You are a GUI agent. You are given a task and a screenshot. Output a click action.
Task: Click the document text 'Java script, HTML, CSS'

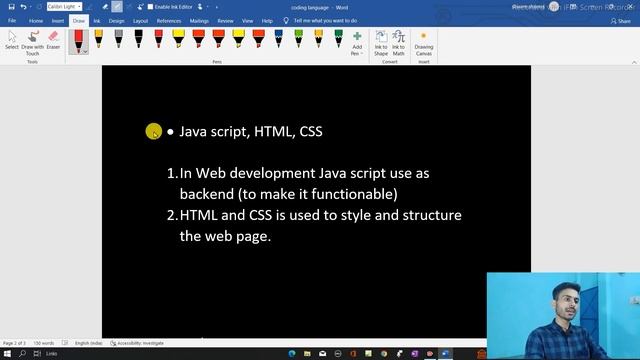click(x=251, y=131)
